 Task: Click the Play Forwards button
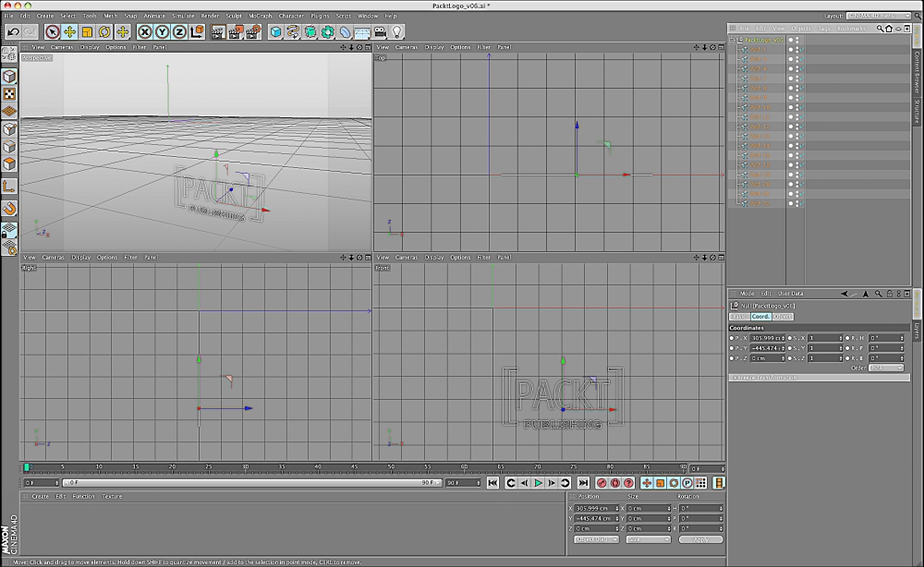tap(538, 483)
